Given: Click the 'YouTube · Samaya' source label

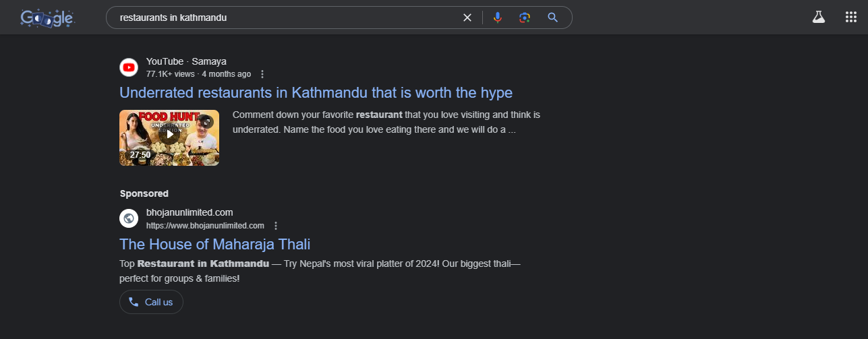Looking at the screenshot, I should tap(186, 61).
